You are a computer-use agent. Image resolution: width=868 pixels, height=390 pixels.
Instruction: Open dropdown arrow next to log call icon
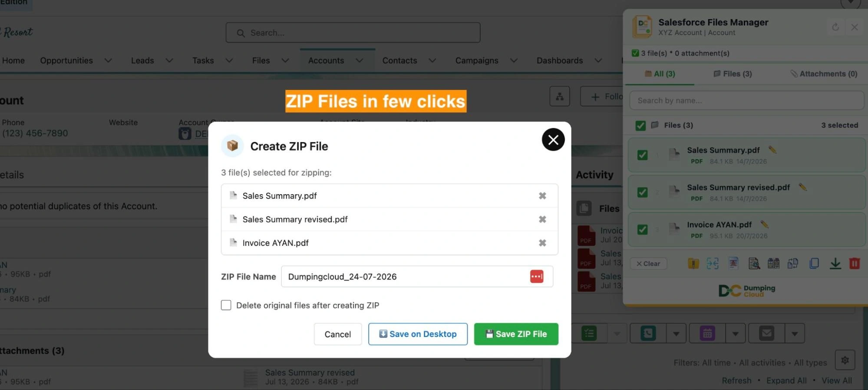click(x=676, y=334)
